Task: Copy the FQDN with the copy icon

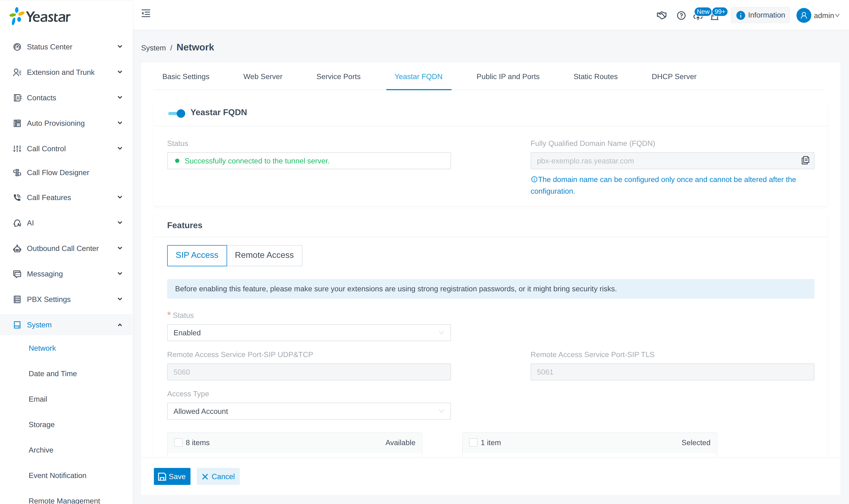Action: pyautogui.click(x=805, y=160)
